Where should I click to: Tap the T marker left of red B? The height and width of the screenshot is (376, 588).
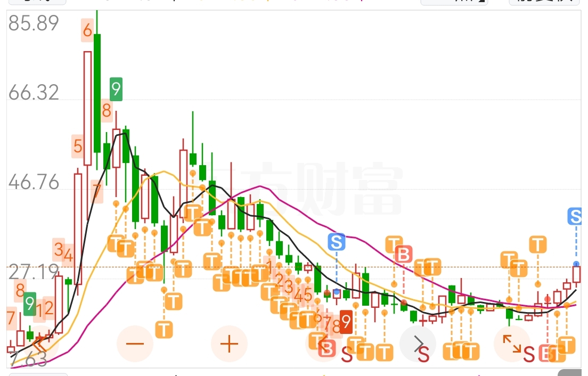394,245
